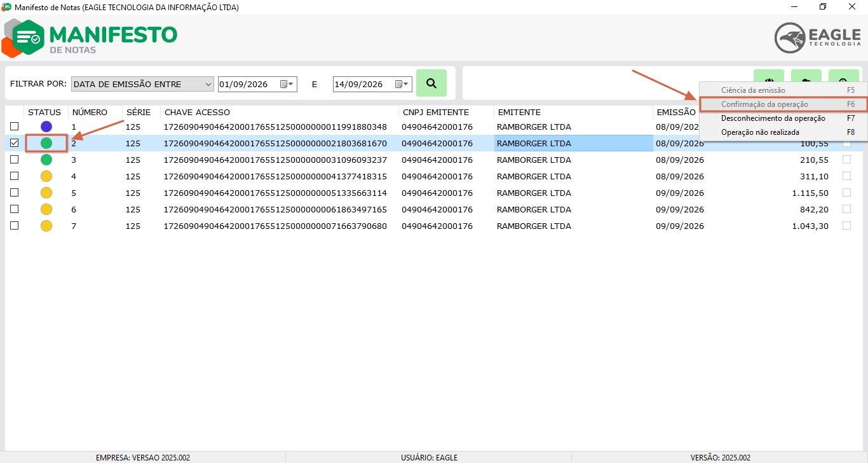Click green status circle of note 2
868x463 pixels.
point(46,143)
